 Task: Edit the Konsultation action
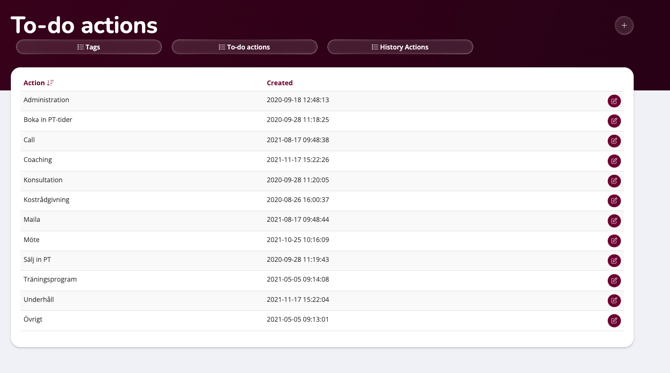click(x=614, y=181)
